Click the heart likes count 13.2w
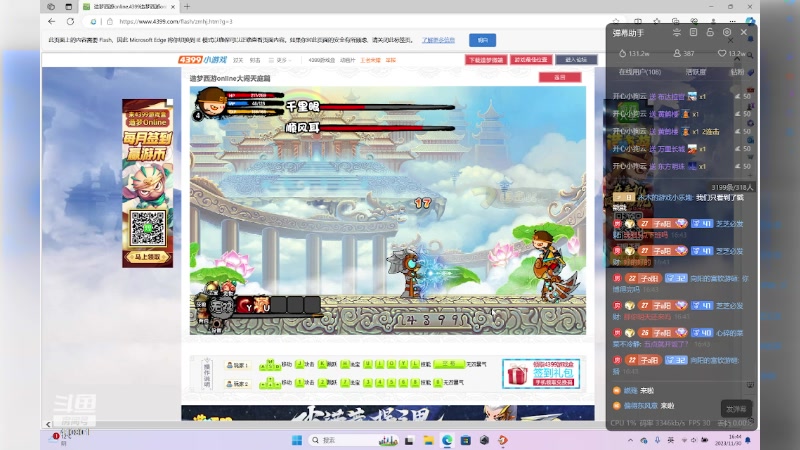Viewport: 800px width, 450px height. 732,53
